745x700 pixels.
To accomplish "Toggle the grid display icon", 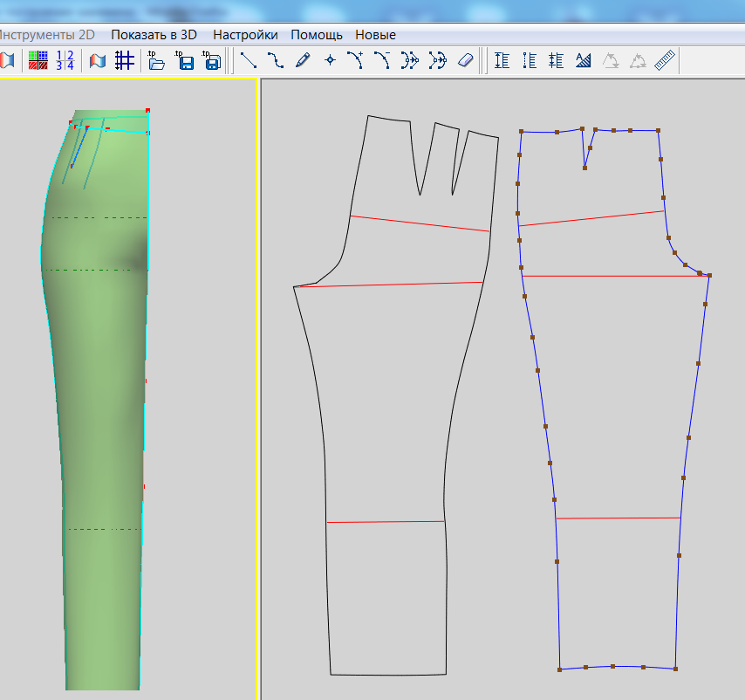I will coord(125,61).
